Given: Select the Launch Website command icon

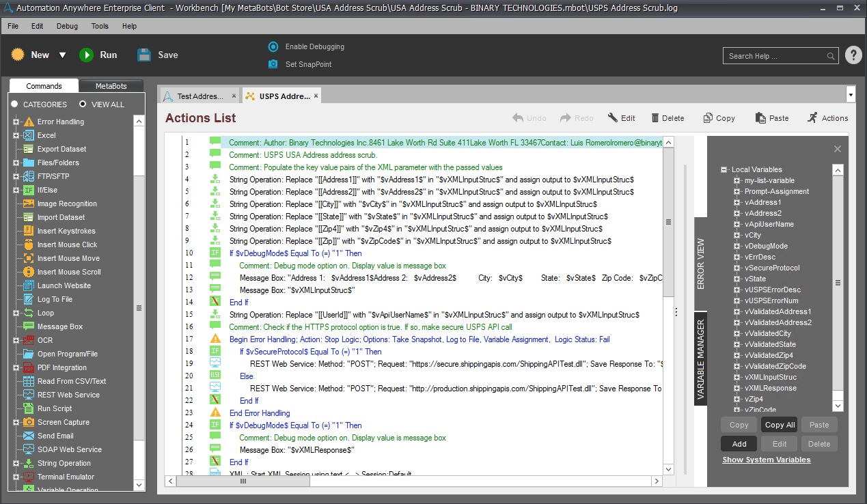Looking at the screenshot, I should [29, 285].
